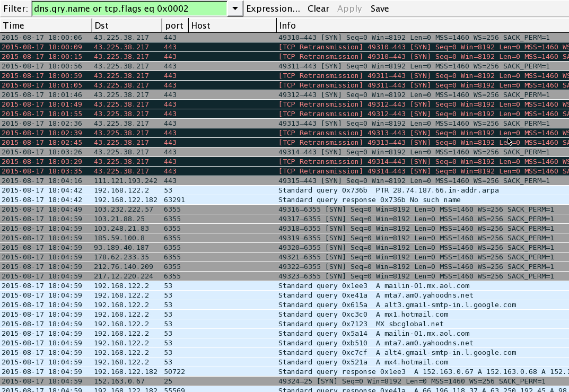Clear the current display filter
Screen dimensions: 569x392
pos(318,8)
